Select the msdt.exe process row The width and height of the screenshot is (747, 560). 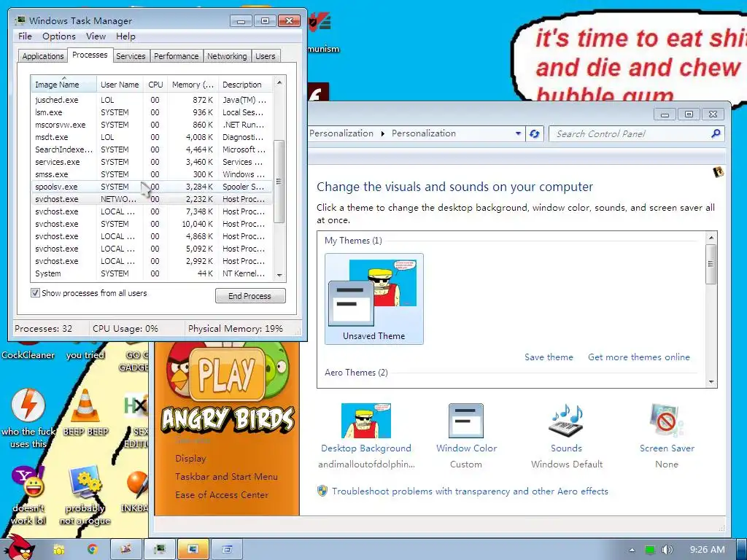[152, 137]
